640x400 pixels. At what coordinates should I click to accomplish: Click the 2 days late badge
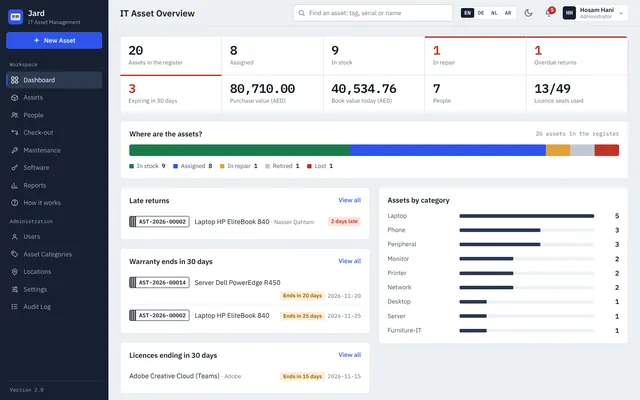point(344,221)
